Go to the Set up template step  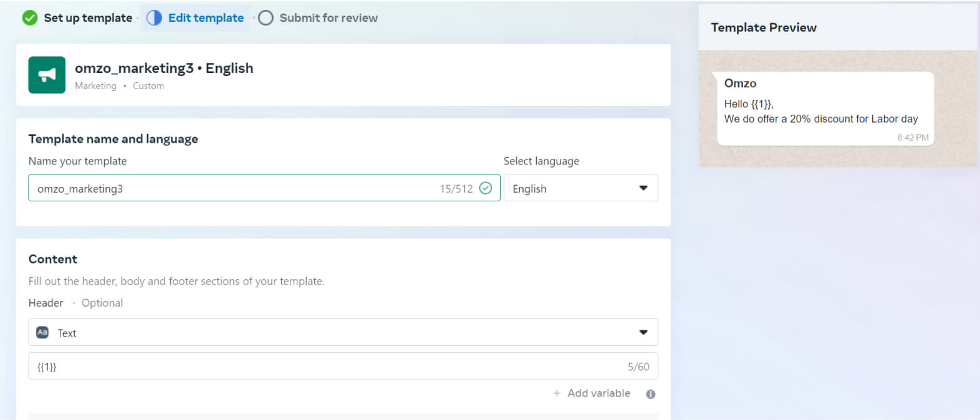click(x=88, y=18)
